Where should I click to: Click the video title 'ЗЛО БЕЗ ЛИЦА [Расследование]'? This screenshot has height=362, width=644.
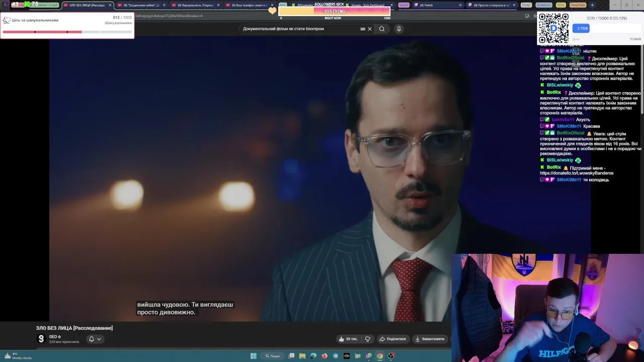[74, 328]
